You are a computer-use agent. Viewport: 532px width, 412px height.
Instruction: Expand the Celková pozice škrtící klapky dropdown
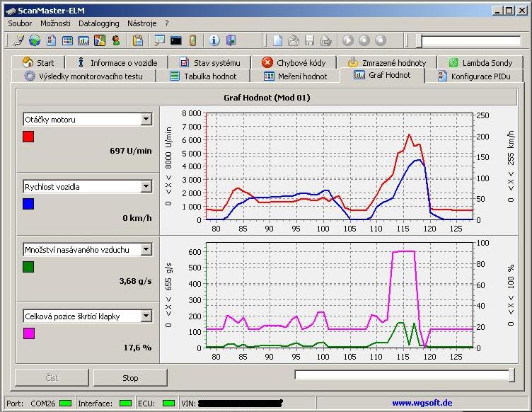tap(146, 316)
